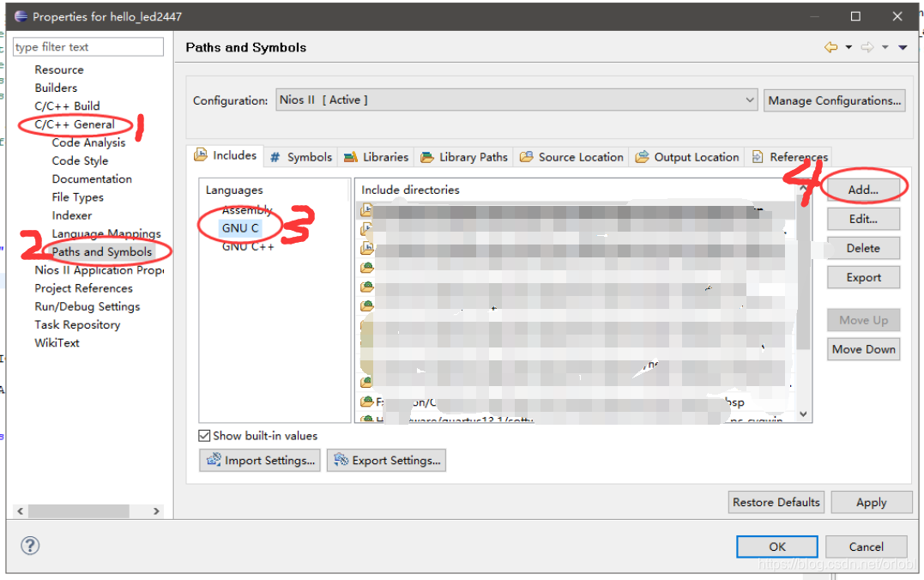Switch to the Includes tab

click(x=226, y=155)
